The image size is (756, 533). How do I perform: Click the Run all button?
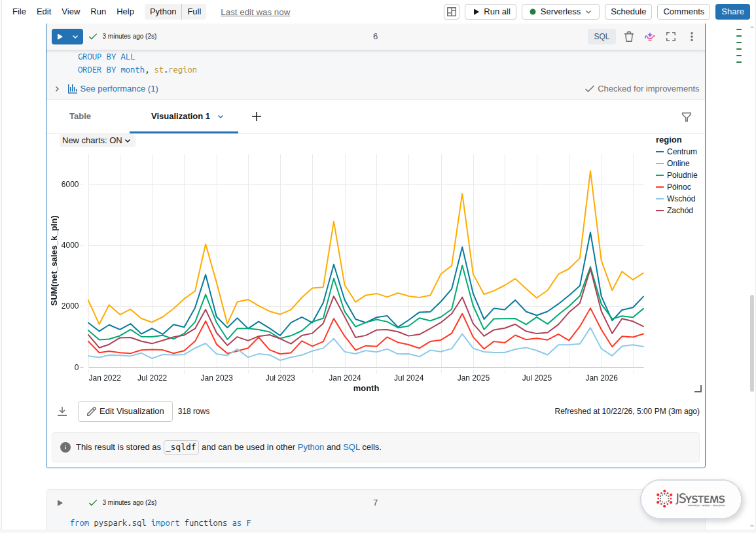(491, 12)
